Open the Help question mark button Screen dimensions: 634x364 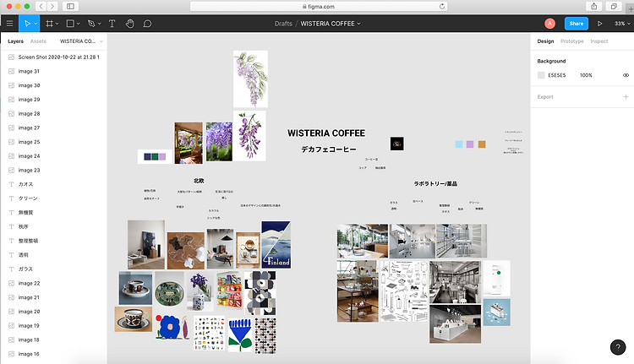(x=617, y=346)
